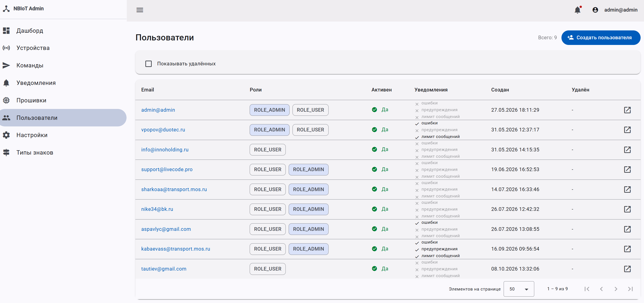Image resolution: width=644 pixels, height=303 pixels.
Task: Select Пользователи in the sidebar
Action: click(x=63, y=118)
